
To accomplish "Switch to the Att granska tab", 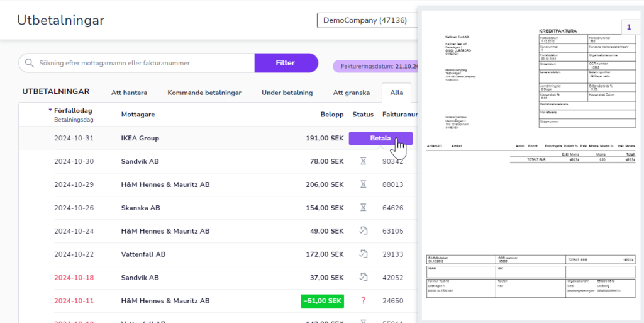I will [351, 93].
